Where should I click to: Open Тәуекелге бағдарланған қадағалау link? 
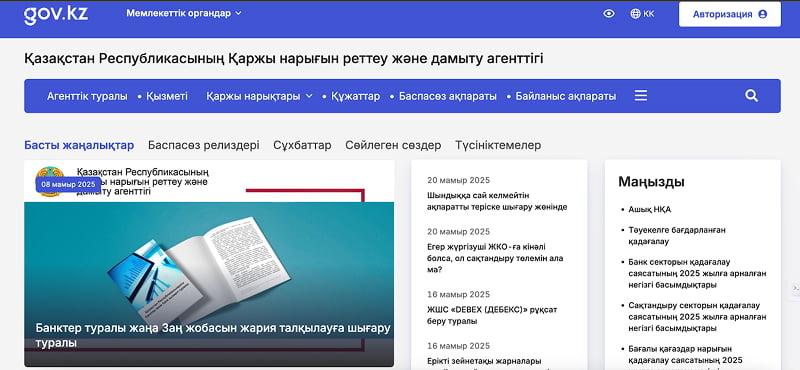677,236
